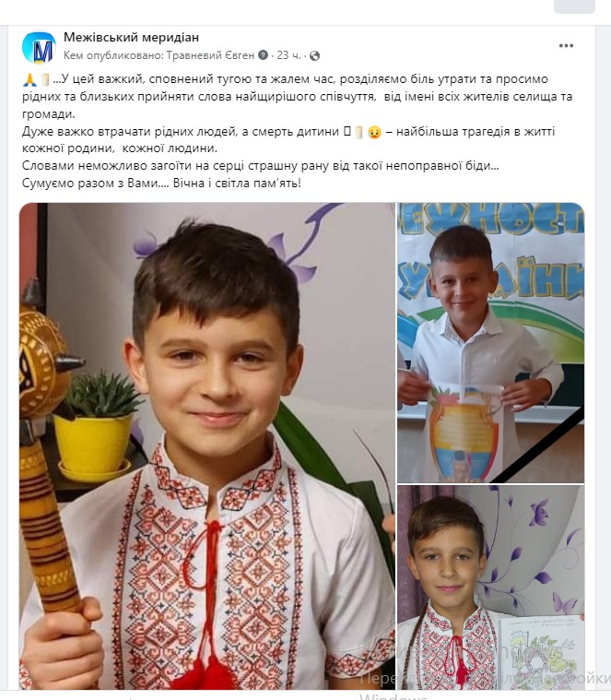This screenshot has height=700, width=611.
Task: Click the "23 ч." post timestamp
Action: [288, 55]
